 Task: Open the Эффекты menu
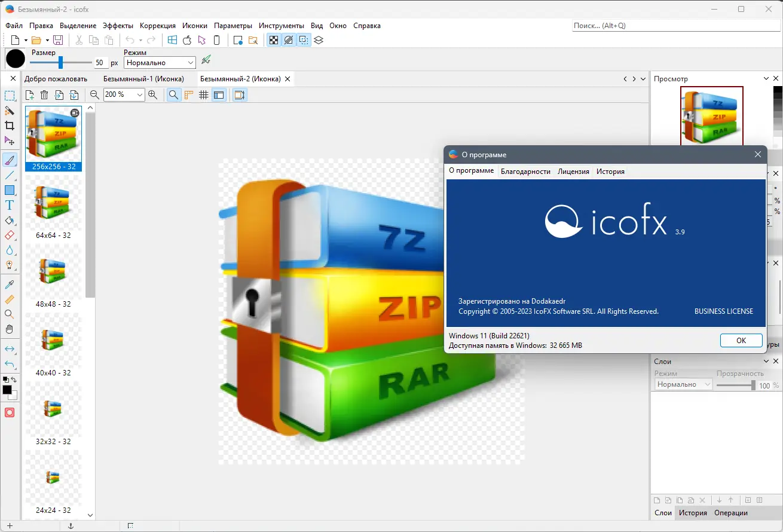point(118,26)
